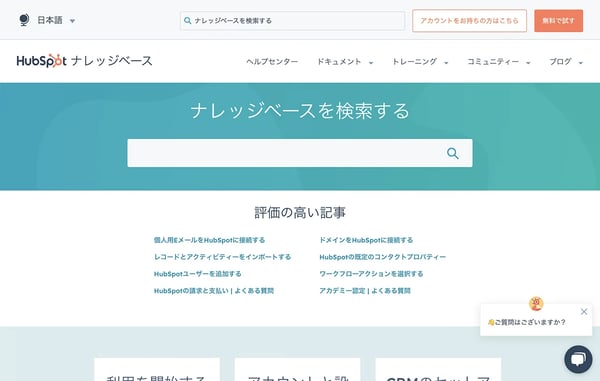
Task: Expand the ブログ menu
Action: [x=566, y=62]
